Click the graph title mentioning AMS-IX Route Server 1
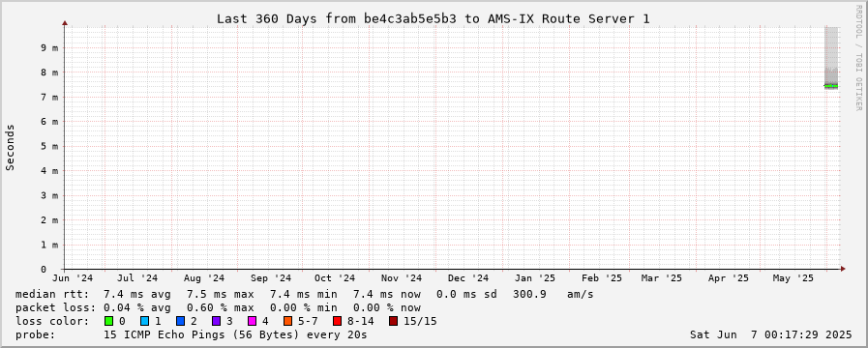This screenshot has width=868, height=348. pos(433,18)
